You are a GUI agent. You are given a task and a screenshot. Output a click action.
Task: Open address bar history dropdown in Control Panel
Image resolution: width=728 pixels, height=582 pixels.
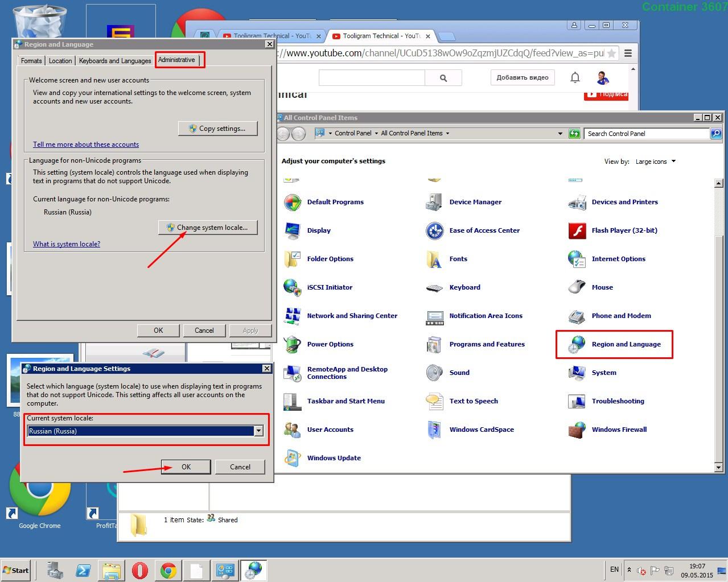click(560, 133)
